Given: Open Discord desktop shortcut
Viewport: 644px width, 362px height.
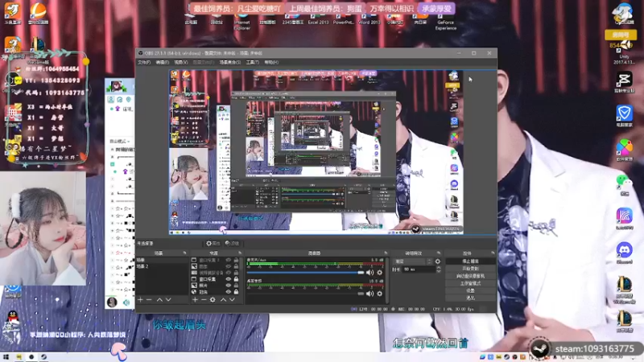Looking at the screenshot, I should [x=625, y=253].
